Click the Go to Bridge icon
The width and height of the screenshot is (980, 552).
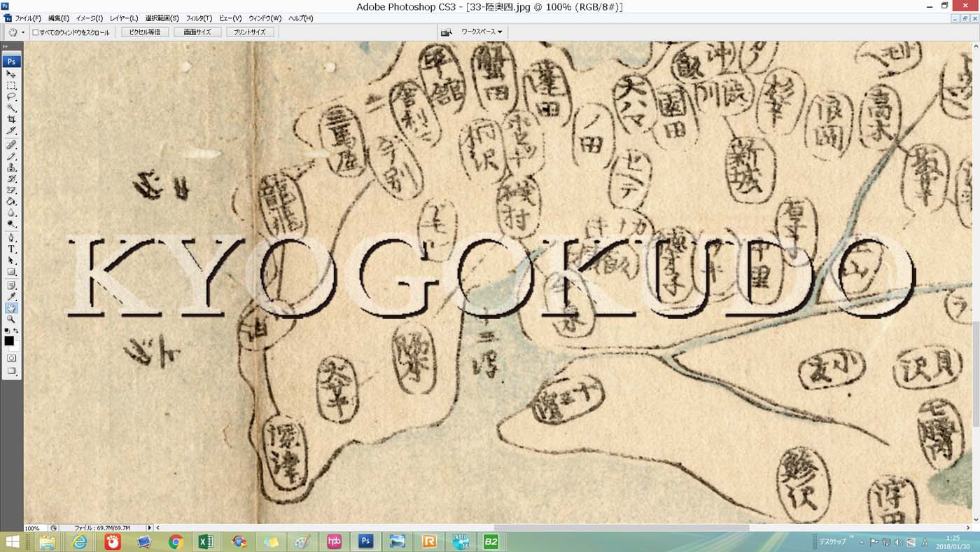point(446,32)
